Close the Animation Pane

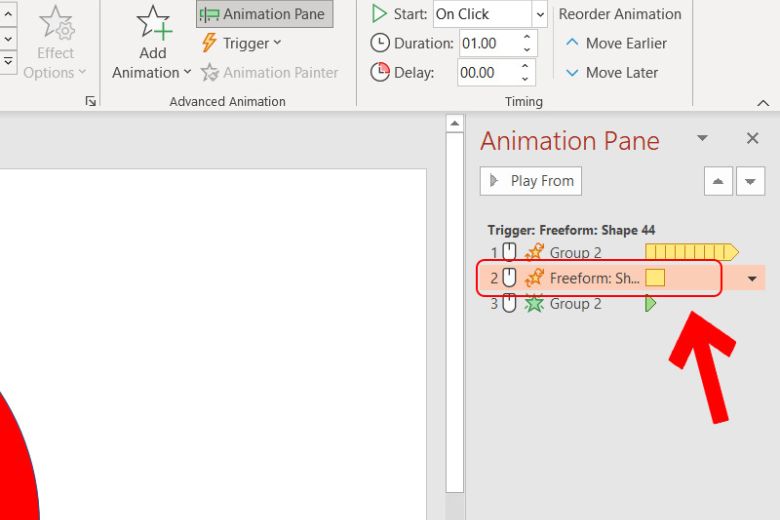tap(753, 138)
